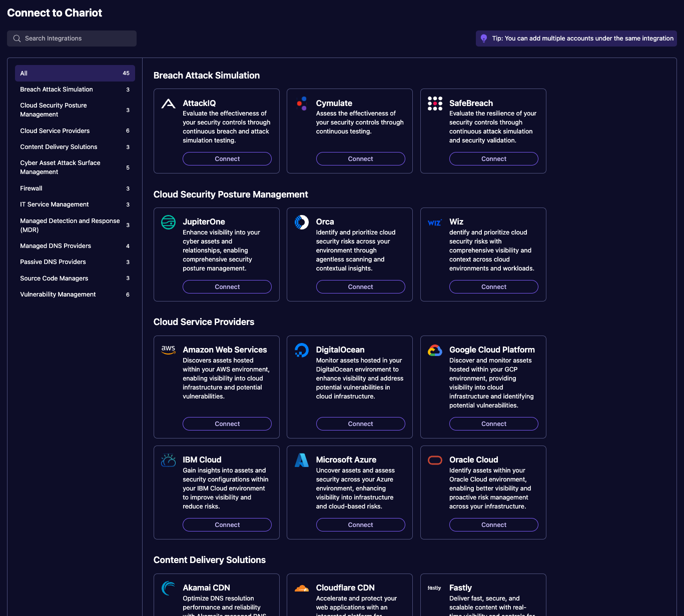The width and height of the screenshot is (684, 616).
Task: Connect the DigitalOcean integration
Action: [x=360, y=424]
